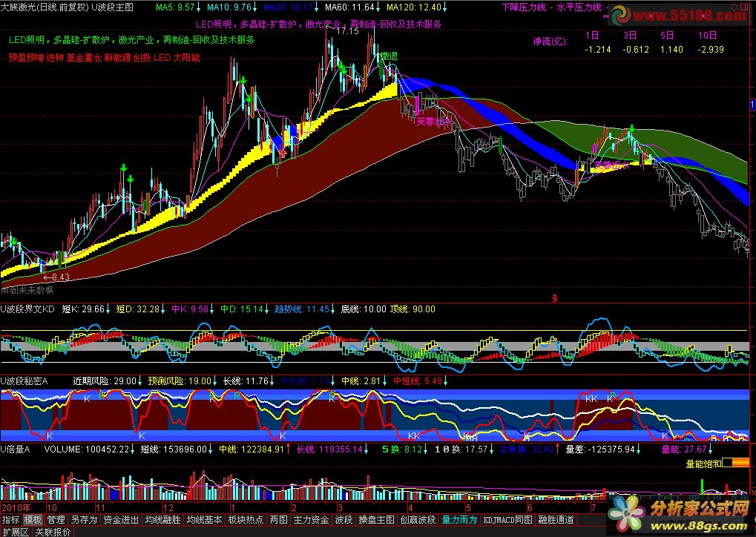Viewport: 756px width, 537px height.
Task: Click the 3日 net flow value -0.612
Action: [636, 49]
